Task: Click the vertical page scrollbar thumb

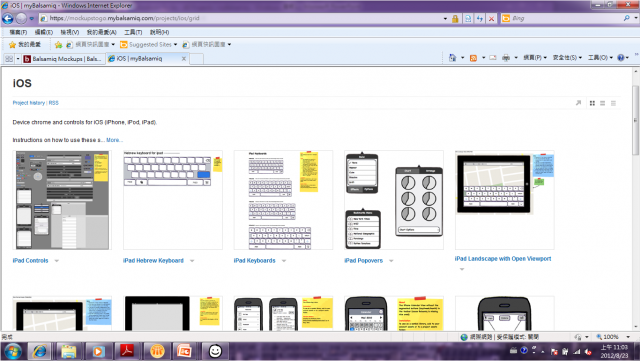Action: click(636, 120)
